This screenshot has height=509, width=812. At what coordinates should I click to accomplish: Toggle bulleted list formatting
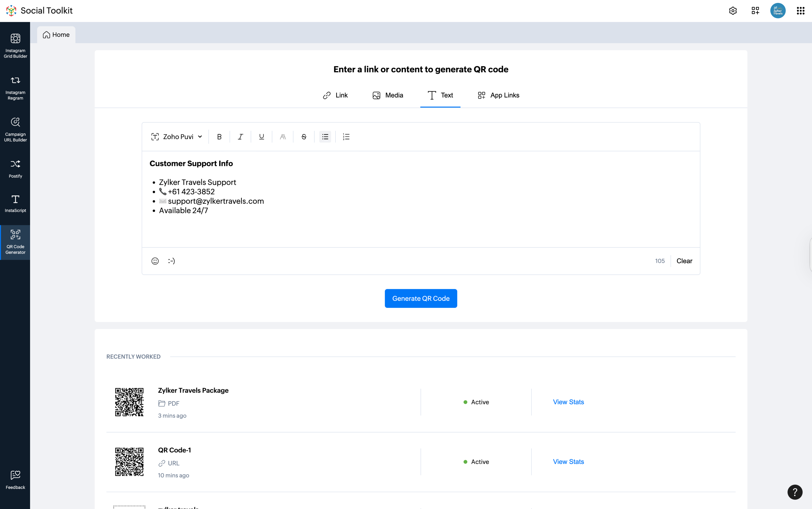click(x=325, y=137)
